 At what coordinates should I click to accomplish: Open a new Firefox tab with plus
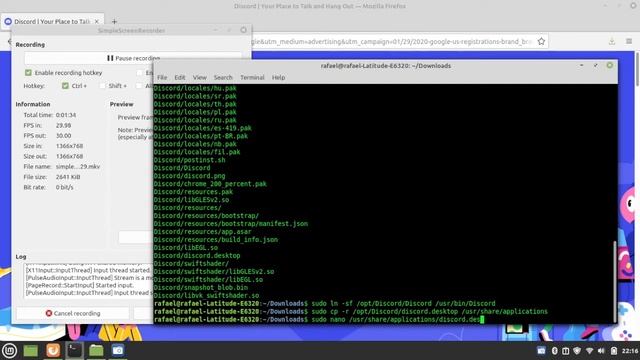pyautogui.click(x=114, y=21)
